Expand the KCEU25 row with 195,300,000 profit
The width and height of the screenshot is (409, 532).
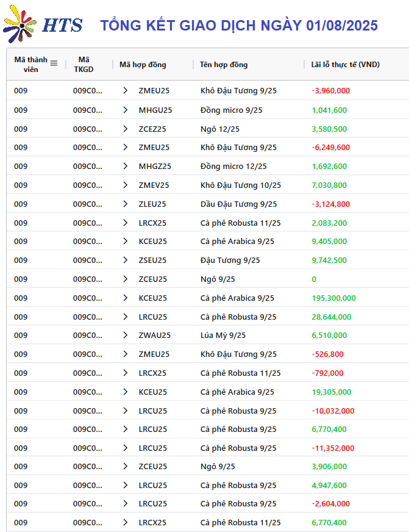(x=126, y=298)
